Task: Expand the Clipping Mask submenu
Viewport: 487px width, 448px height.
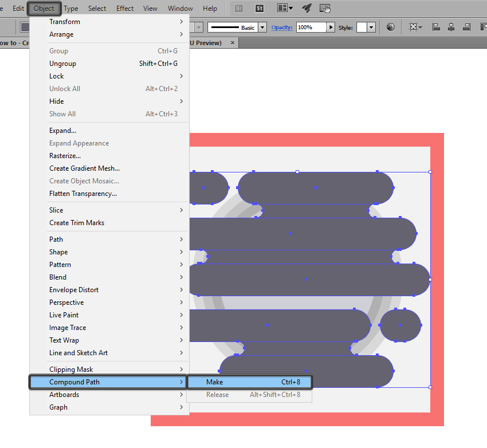Action: coord(109,369)
